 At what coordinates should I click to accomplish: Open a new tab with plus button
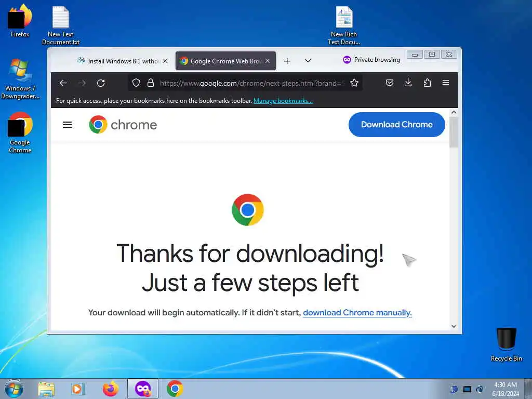click(287, 61)
